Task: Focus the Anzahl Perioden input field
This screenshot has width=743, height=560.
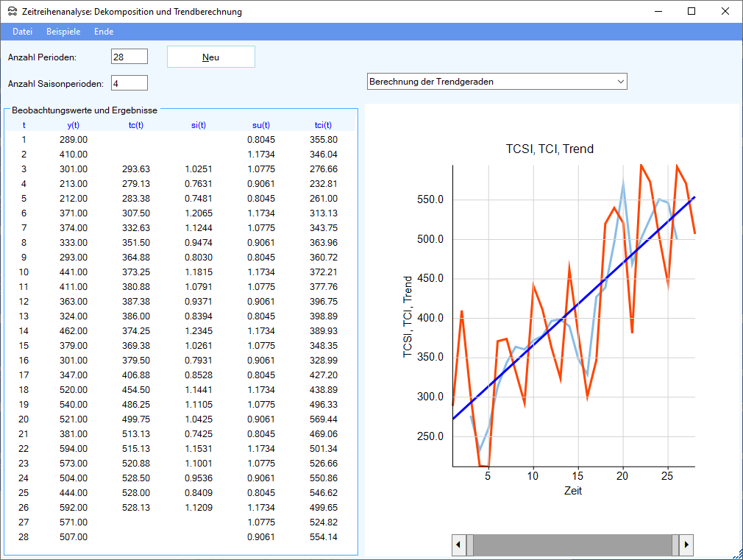Action: click(x=129, y=57)
